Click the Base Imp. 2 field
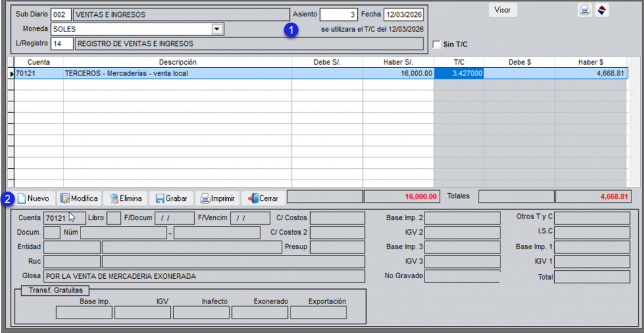 [x=462, y=218]
